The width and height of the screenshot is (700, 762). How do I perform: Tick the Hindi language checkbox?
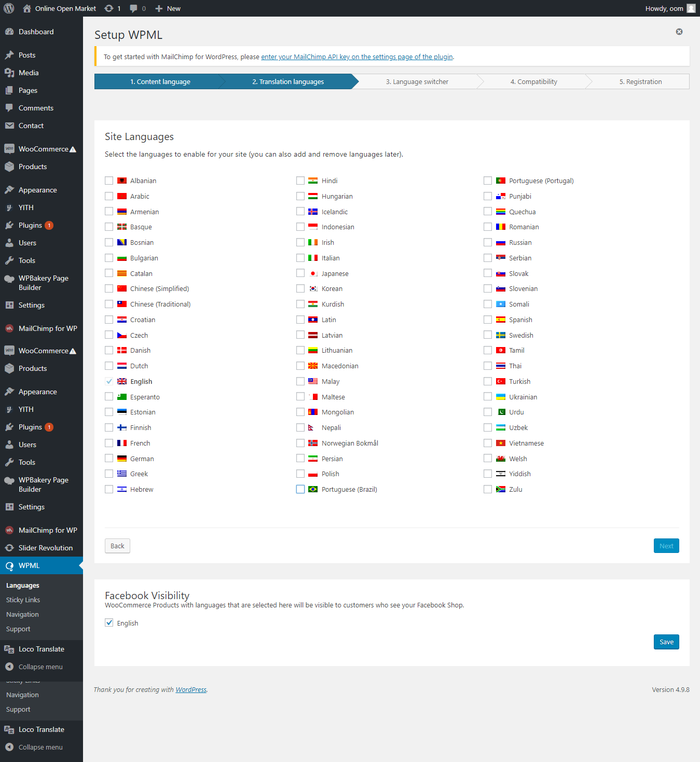(x=300, y=181)
